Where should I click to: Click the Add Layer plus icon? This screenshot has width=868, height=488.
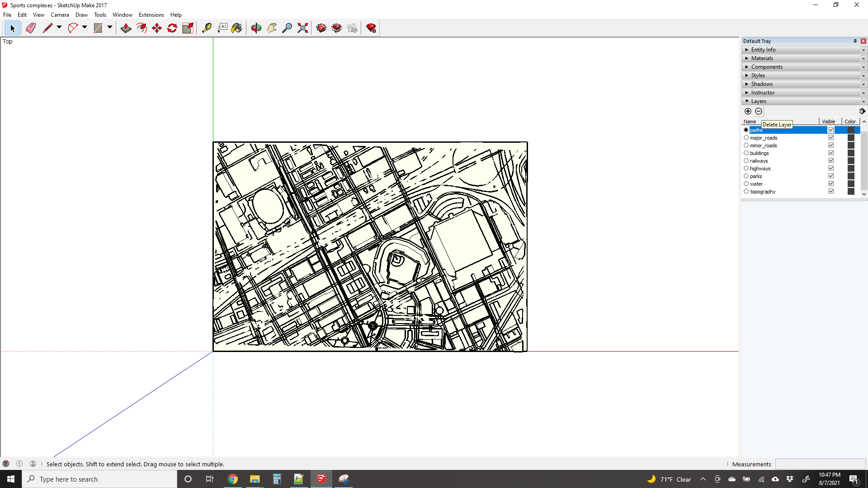tap(748, 111)
